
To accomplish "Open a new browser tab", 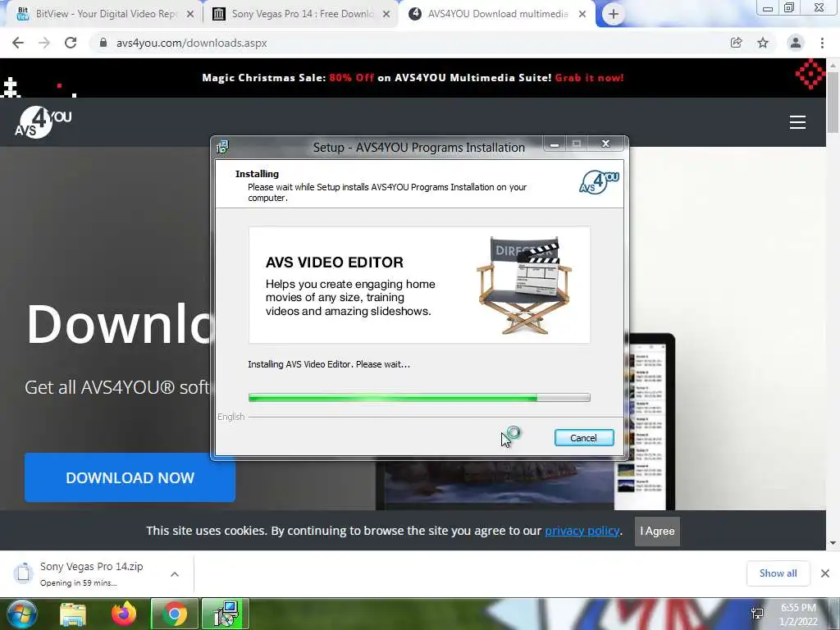I will pos(614,14).
